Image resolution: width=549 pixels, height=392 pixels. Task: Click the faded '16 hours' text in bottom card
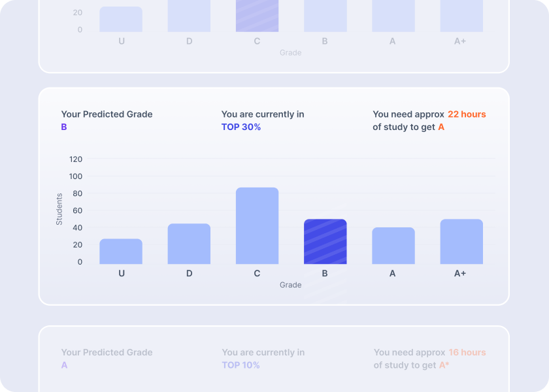pos(467,352)
